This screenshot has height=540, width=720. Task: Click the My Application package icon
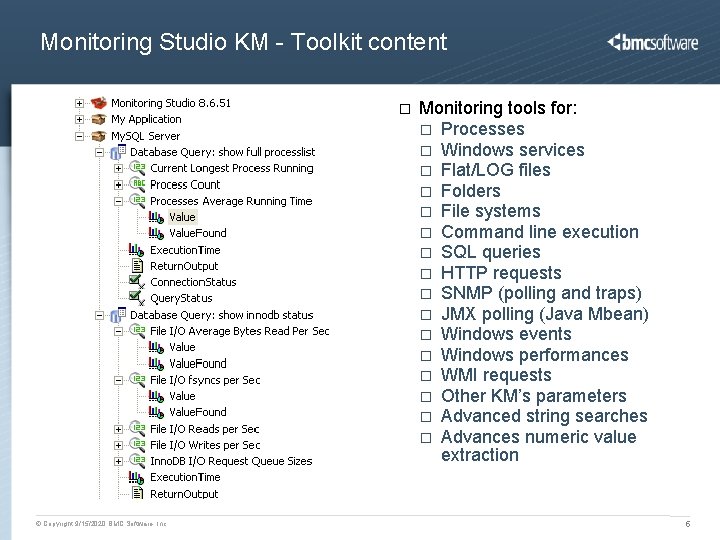click(98, 119)
